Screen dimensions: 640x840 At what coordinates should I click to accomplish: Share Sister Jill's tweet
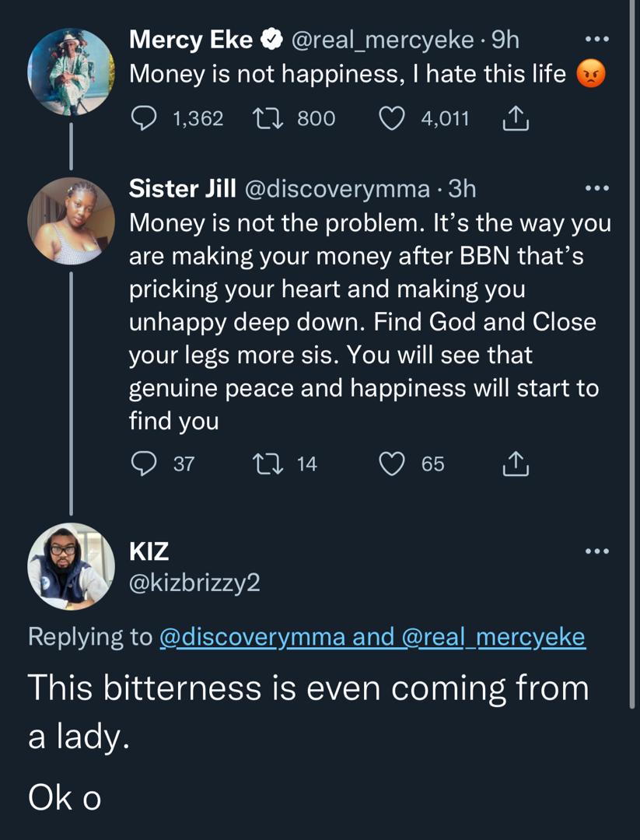(516, 464)
